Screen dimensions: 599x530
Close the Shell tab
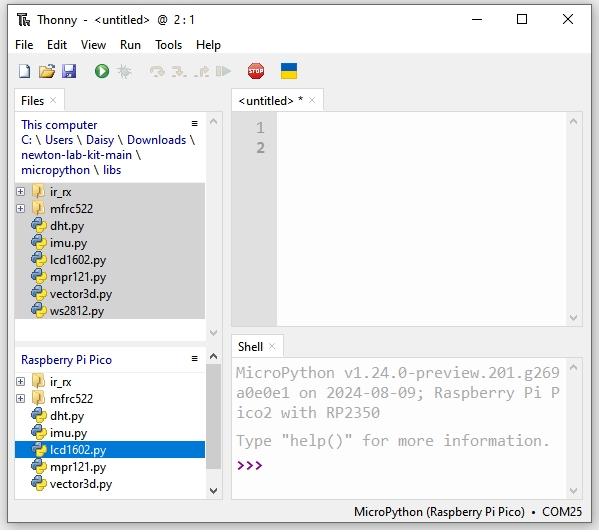[272, 346]
